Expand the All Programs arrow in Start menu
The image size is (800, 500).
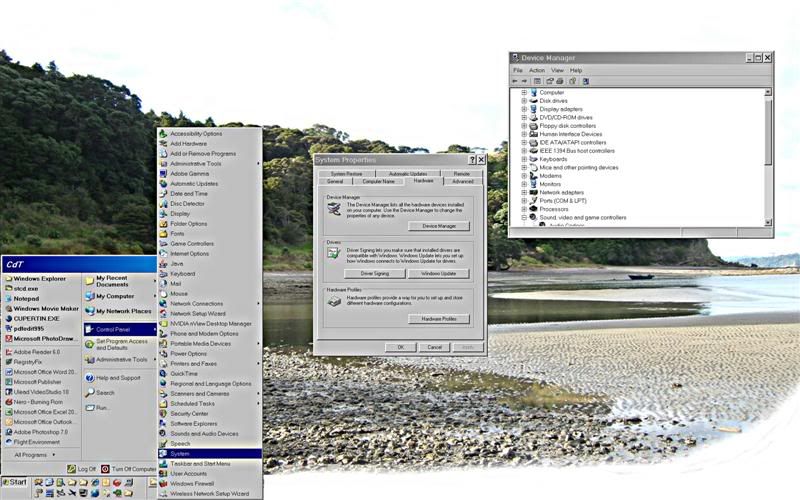click(x=54, y=455)
